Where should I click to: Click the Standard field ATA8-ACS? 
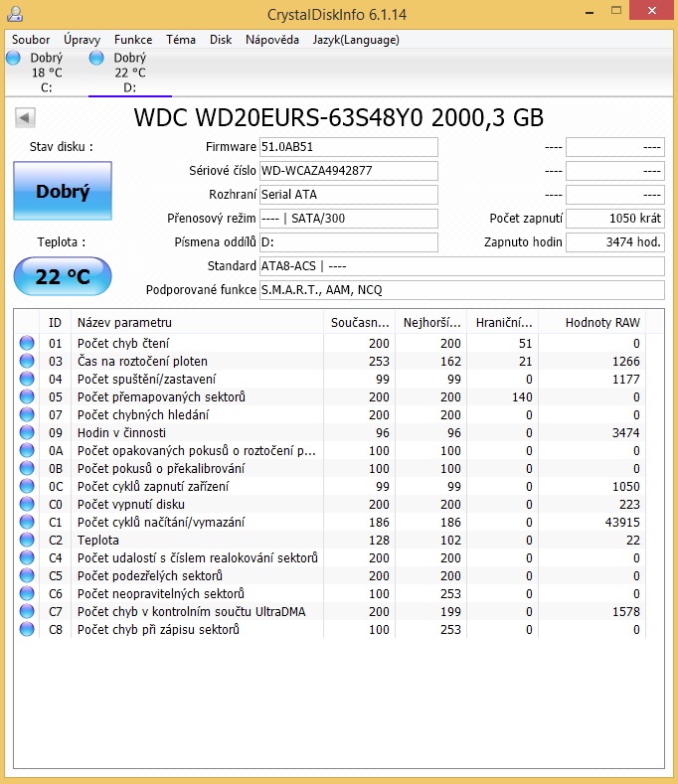[462, 266]
